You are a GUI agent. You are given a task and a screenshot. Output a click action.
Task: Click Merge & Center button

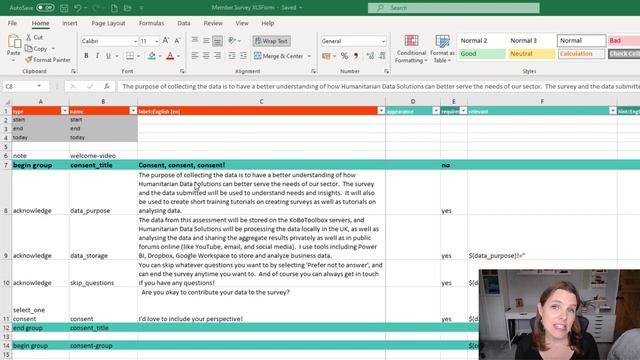[x=278, y=56]
